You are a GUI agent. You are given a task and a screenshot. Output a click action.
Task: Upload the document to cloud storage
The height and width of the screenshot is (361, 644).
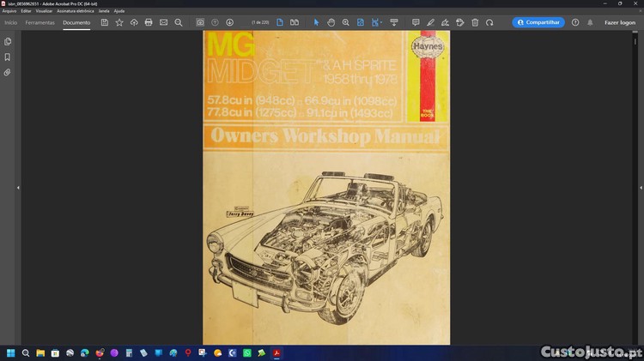point(134,22)
